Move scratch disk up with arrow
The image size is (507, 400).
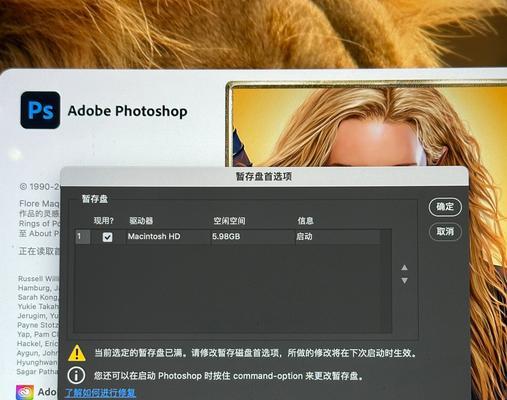pyautogui.click(x=404, y=268)
